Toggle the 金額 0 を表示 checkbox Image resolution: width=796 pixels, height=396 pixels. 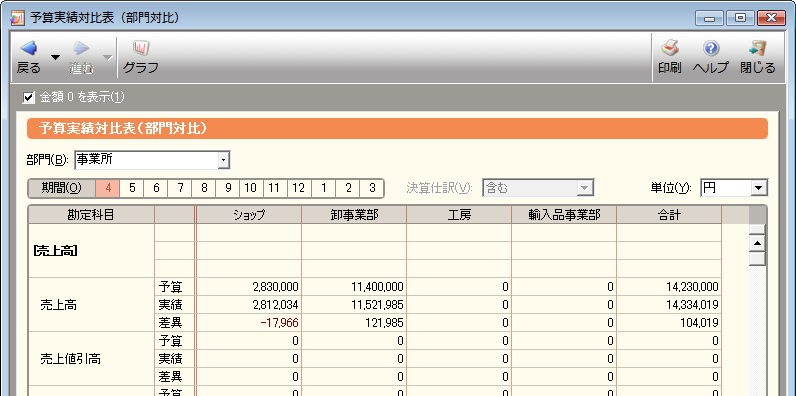click(29, 97)
